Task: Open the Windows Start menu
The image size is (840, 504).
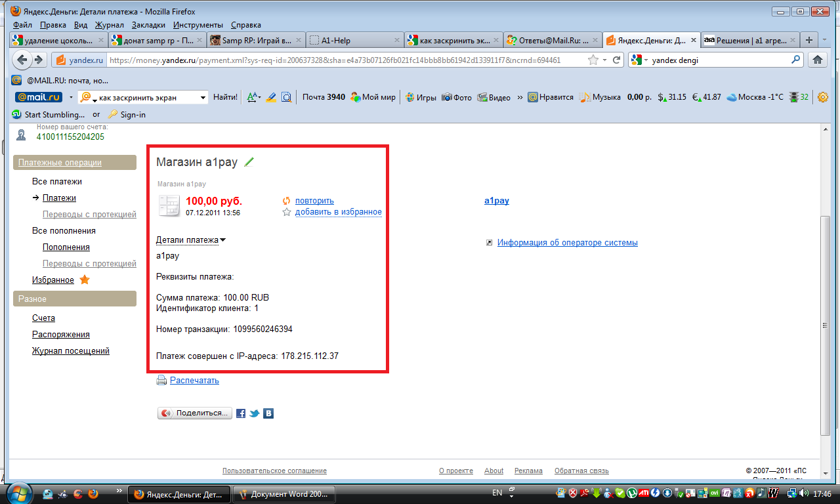Action: 18,493
